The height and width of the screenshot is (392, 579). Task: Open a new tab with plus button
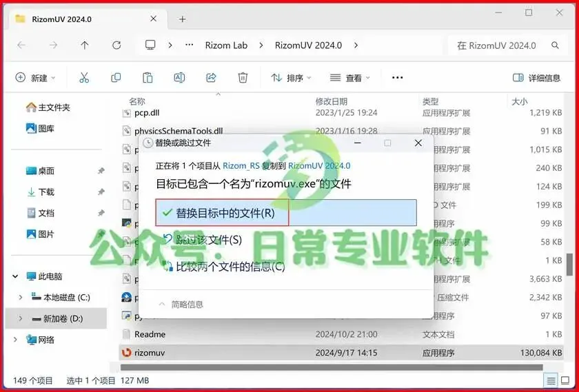pos(183,19)
